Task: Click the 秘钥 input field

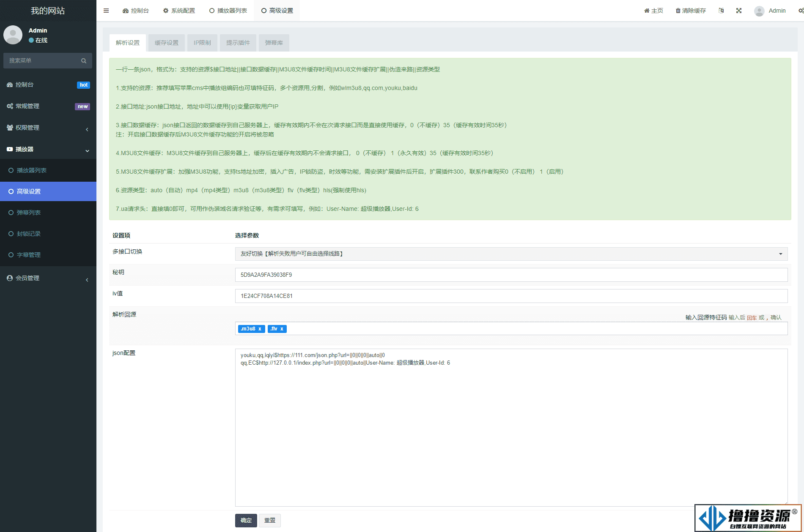Action: (x=511, y=275)
